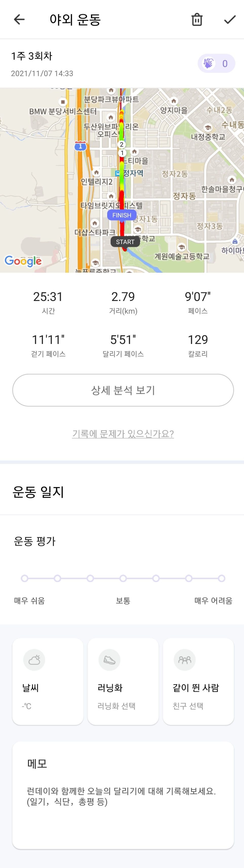The image size is (244, 868).
Task: Tap kilometer marker 2 on route
Action: point(122,145)
